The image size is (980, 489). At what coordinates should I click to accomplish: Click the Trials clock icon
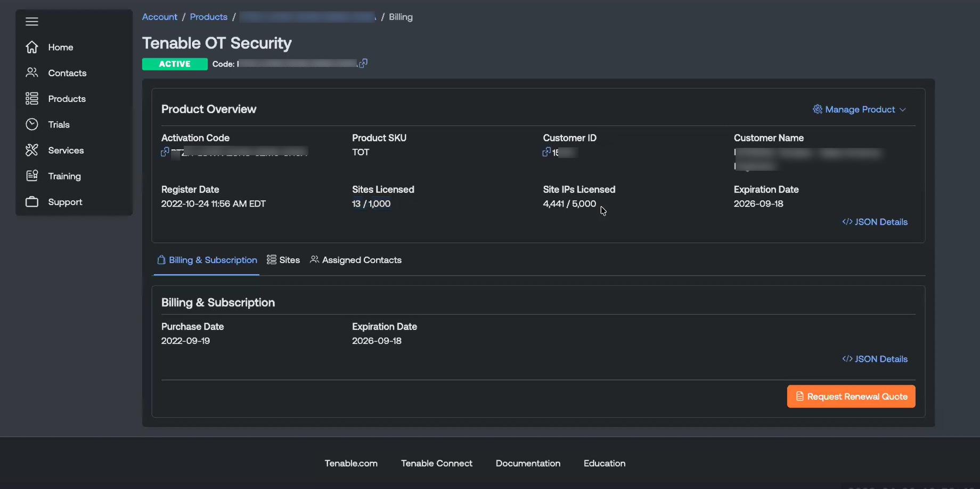click(x=32, y=124)
